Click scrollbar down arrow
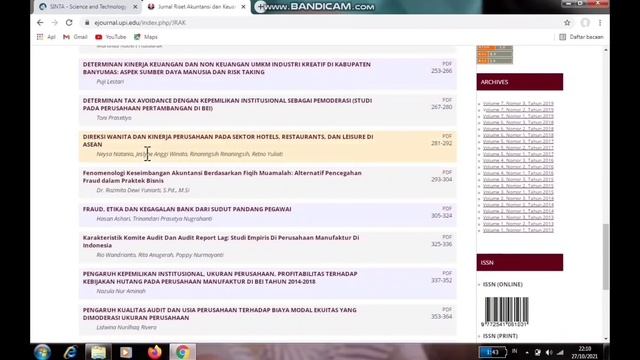640x360 pixels. coord(606,339)
